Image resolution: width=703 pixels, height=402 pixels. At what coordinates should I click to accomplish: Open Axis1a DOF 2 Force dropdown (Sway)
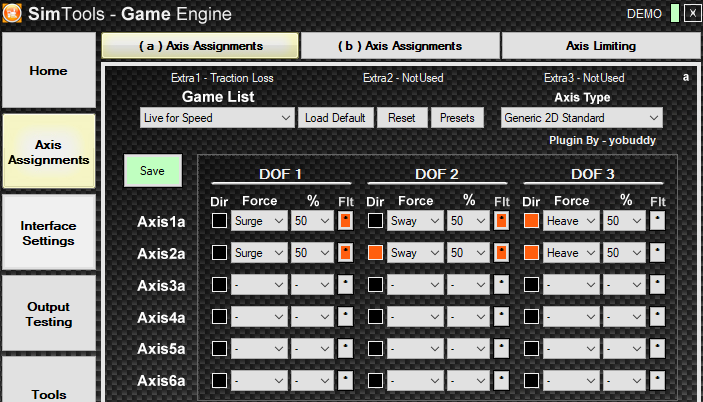[415, 221]
